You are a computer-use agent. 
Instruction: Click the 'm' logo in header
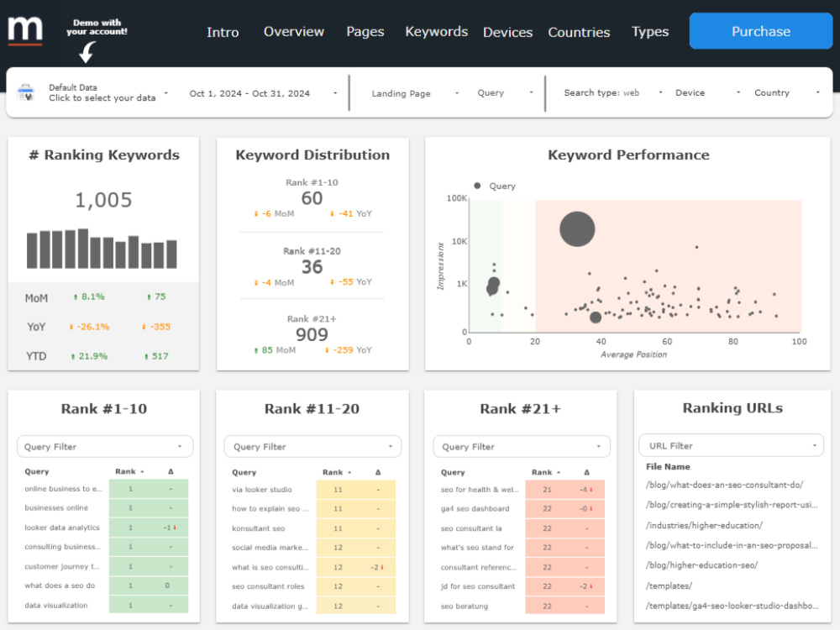(x=25, y=30)
